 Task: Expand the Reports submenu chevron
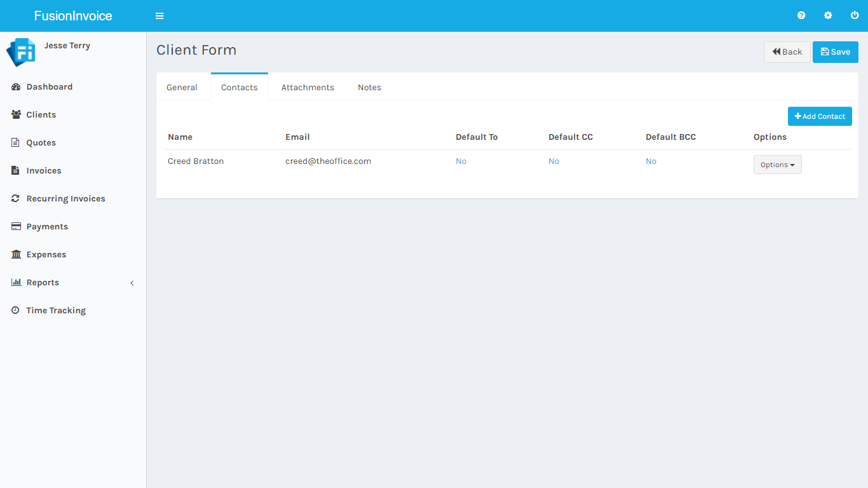(x=132, y=283)
